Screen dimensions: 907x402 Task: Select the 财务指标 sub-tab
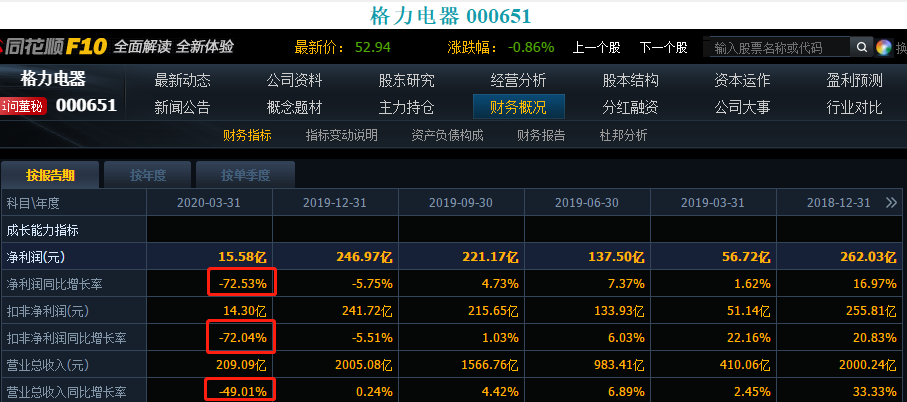tap(247, 135)
